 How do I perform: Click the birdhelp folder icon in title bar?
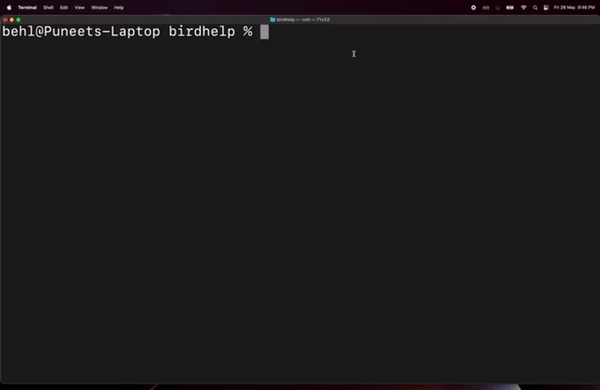tap(272, 20)
